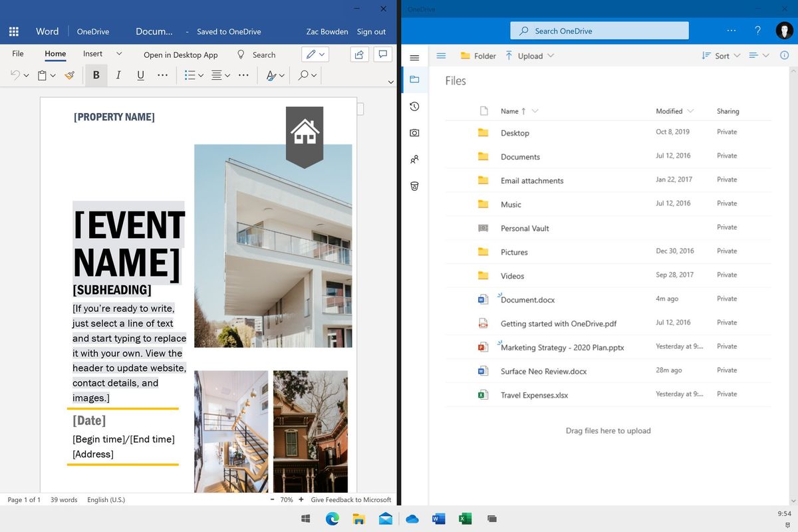Open the Comments speech bubble in Word
The height and width of the screenshot is (532, 798).
coord(382,55)
